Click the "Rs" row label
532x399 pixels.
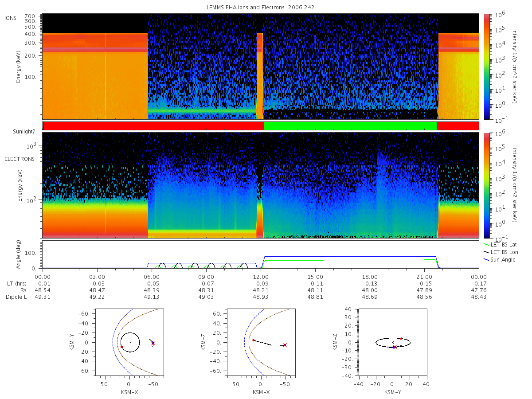(23, 290)
